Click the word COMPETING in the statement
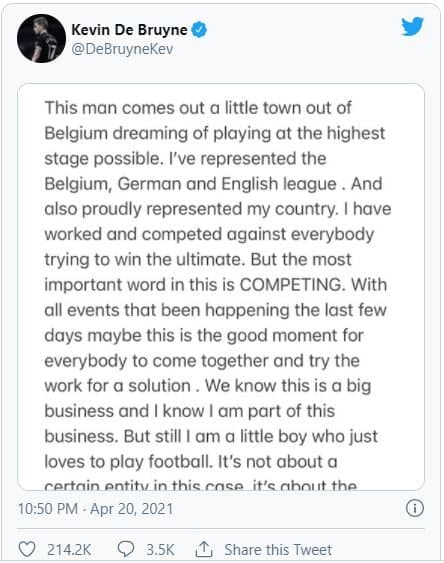This screenshot has width=444, height=563. click(292, 285)
